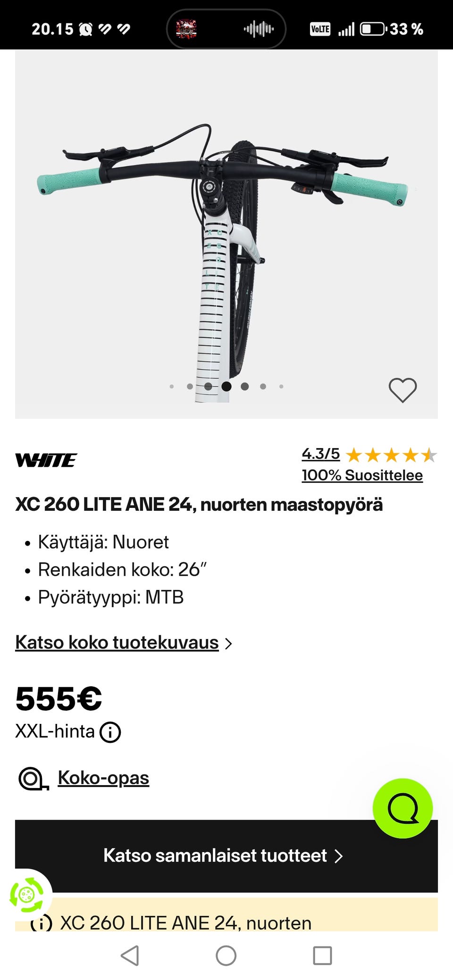The height and width of the screenshot is (980, 453).
Task: Tap the 100% Suosittelee link
Action: pyautogui.click(x=362, y=475)
